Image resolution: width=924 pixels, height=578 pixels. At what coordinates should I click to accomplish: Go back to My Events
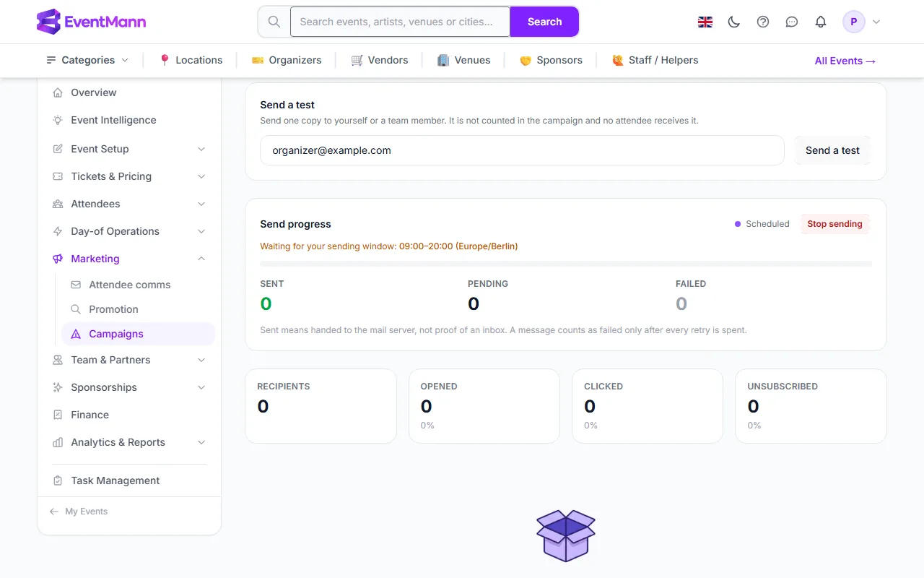(x=79, y=512)
